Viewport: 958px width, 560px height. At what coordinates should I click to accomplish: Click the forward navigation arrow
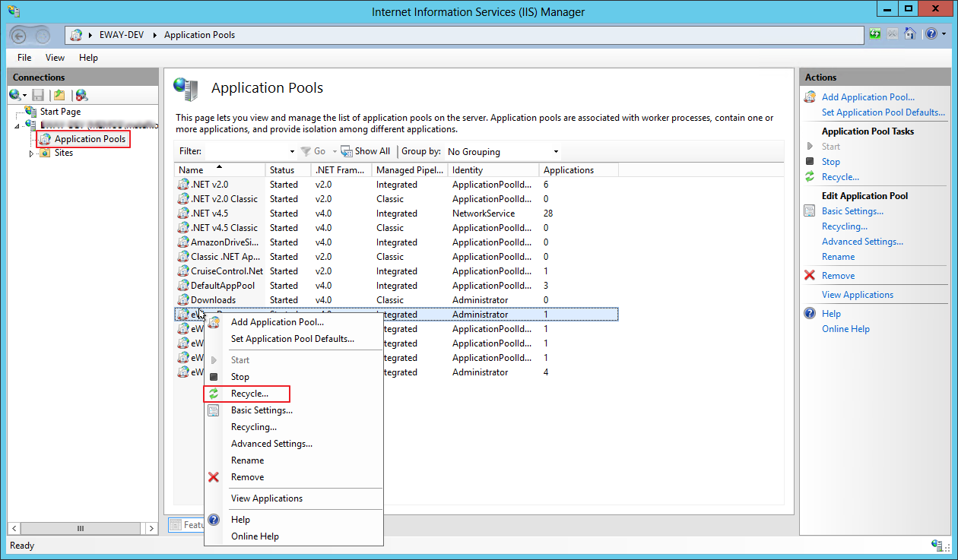[43, 35]
